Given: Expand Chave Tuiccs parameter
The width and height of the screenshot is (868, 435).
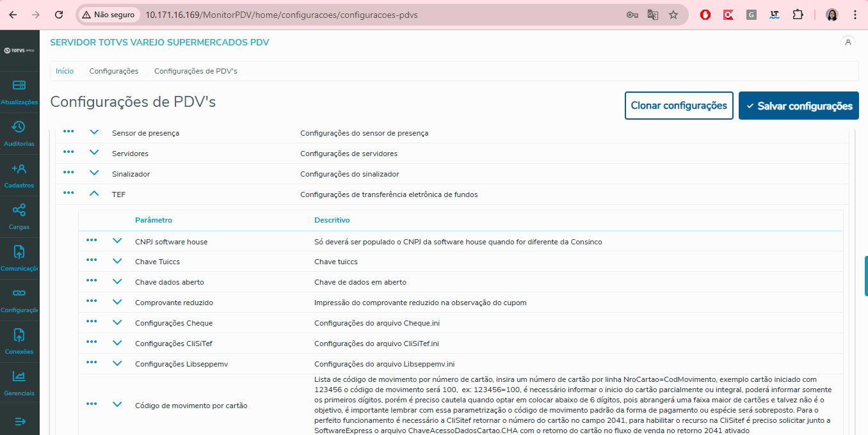Looking at the screenshot, I should (117, 261).
